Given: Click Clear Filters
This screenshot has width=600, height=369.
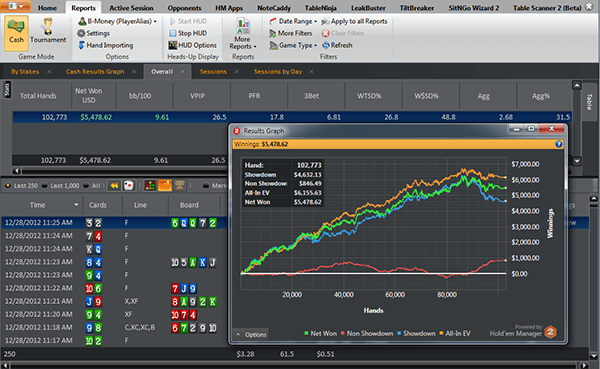Looking at the screenshot, I should pyautogui.click(x=343, y=33).
